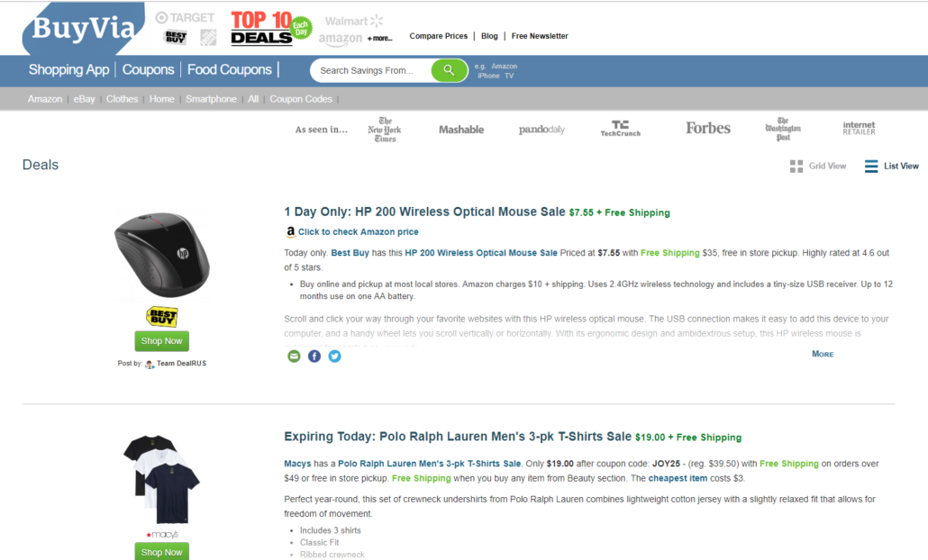The width and height of the screenshot is (928, 560).
Task: Select the Smartphone category
Action: coord(212,99)
